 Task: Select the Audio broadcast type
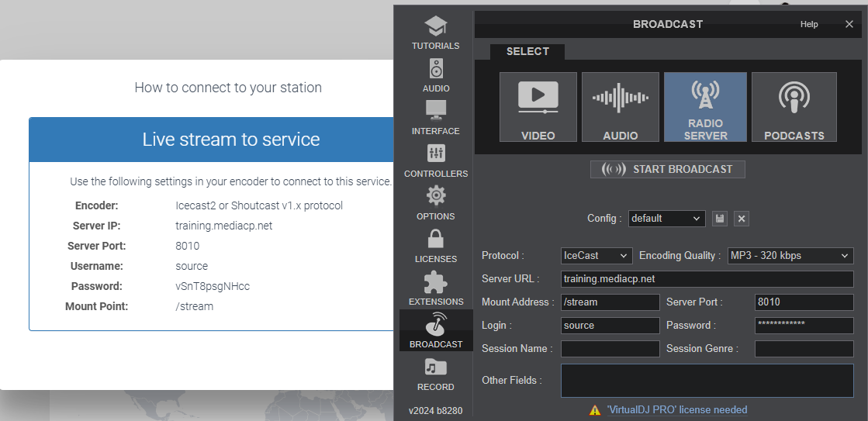620,107
